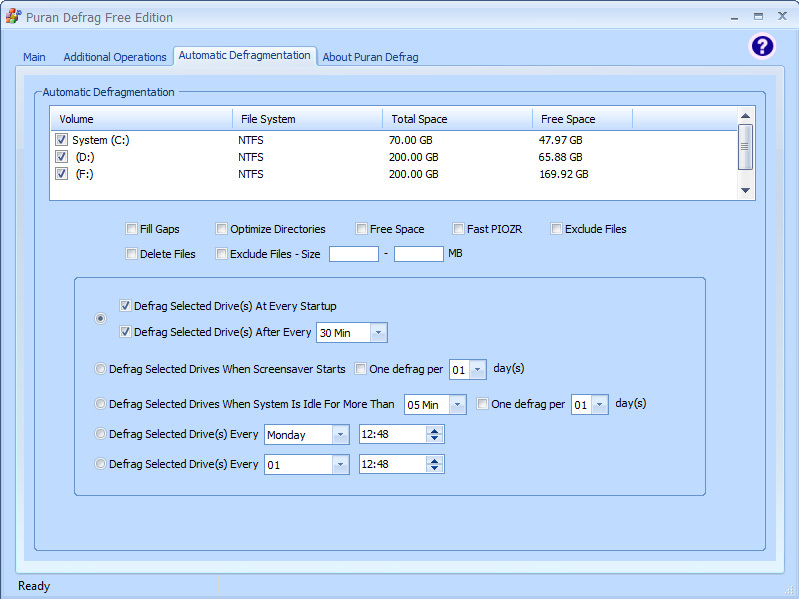Select the Automatic Defragmentation tab
Screen dimensions: 799x599
245,55
